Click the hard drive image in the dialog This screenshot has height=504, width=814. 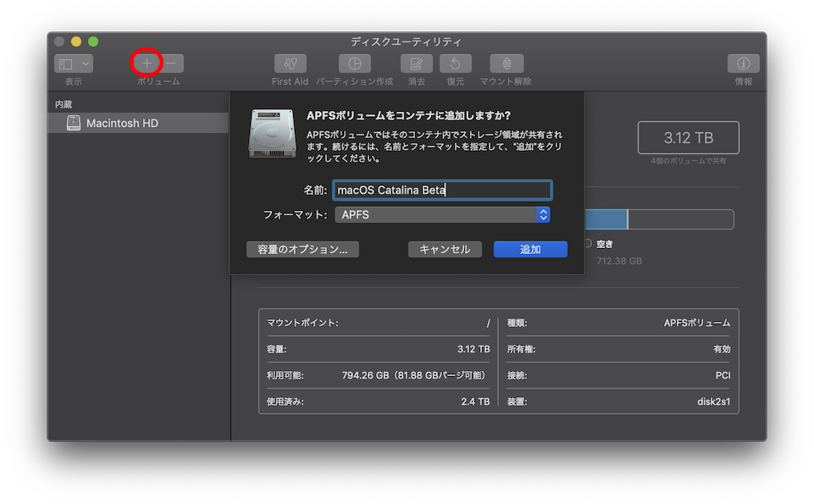pyautogui.click(x=272, y=133)
